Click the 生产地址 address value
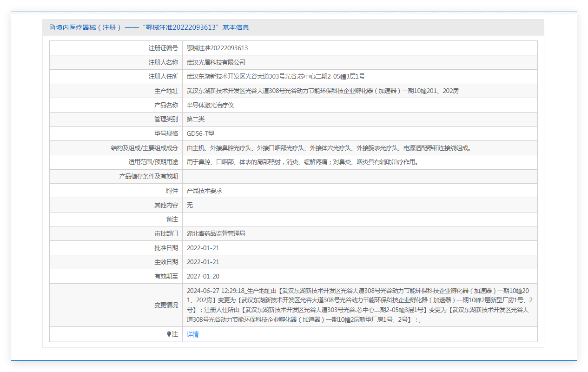This screenshot has height=372, width=588. tap(323, 91)
